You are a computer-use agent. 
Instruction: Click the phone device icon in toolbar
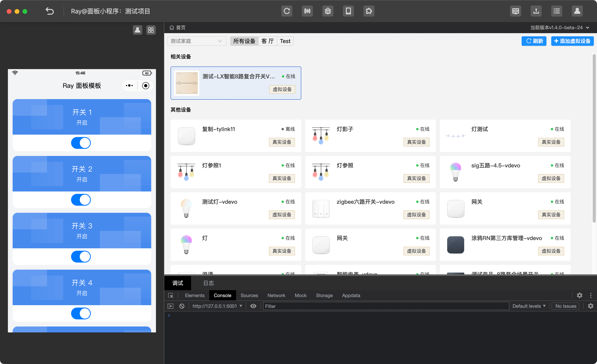pos(348,11)
